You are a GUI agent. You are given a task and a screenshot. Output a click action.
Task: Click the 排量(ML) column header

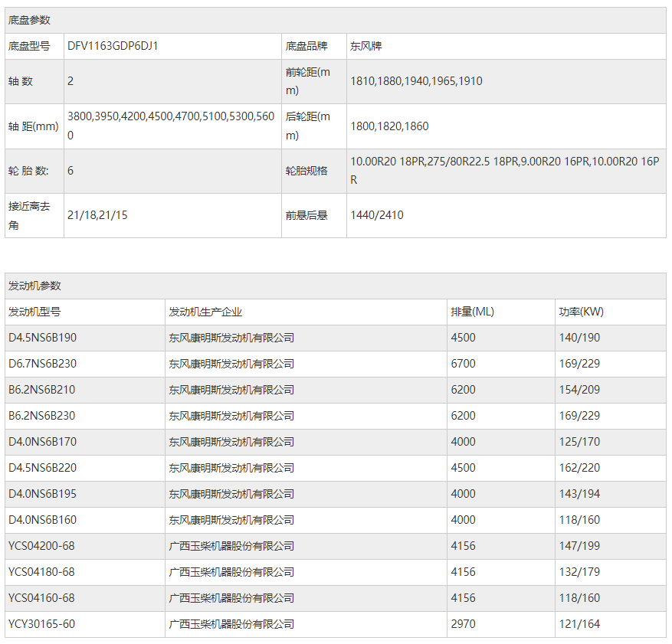472,312
